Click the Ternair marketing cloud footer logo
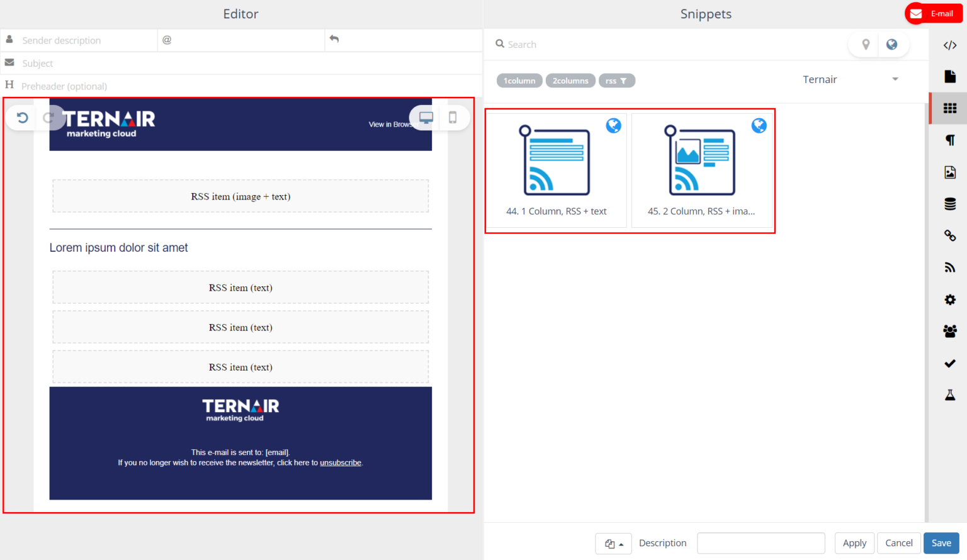 (240, 410)
